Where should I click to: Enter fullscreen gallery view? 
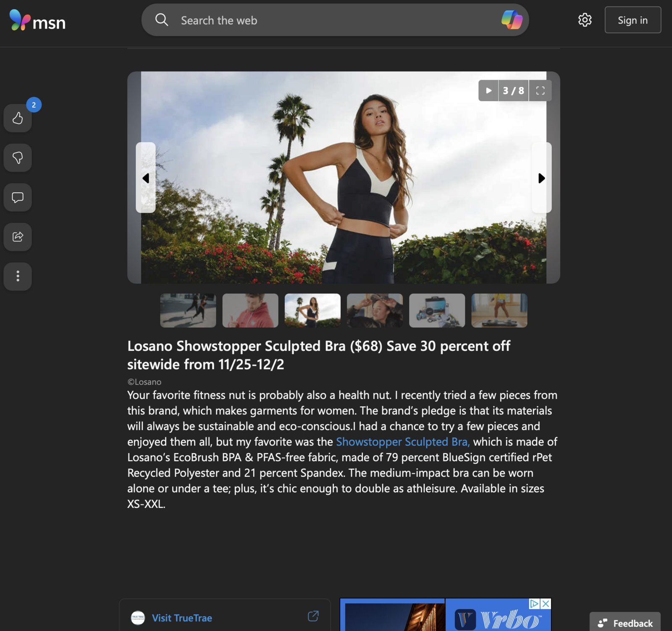[540, 90]
